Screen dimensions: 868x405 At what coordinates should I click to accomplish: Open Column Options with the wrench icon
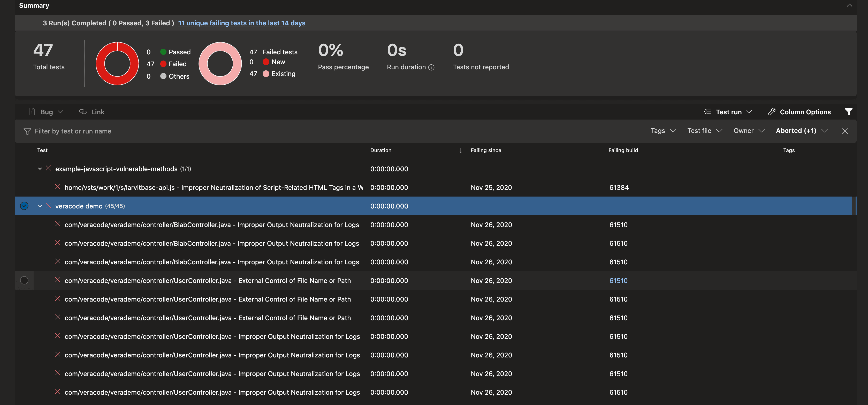pyautogui.click(x=771, y=112)
